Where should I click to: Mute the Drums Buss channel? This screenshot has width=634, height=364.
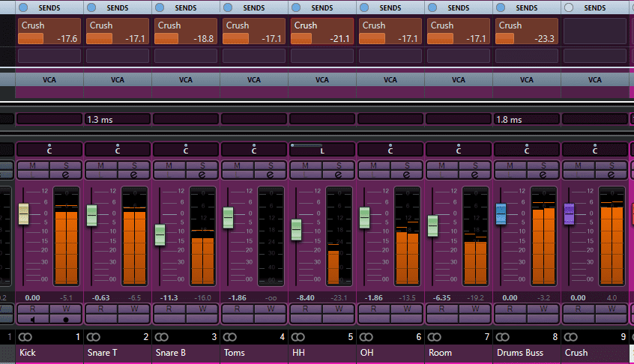point(510,166)
